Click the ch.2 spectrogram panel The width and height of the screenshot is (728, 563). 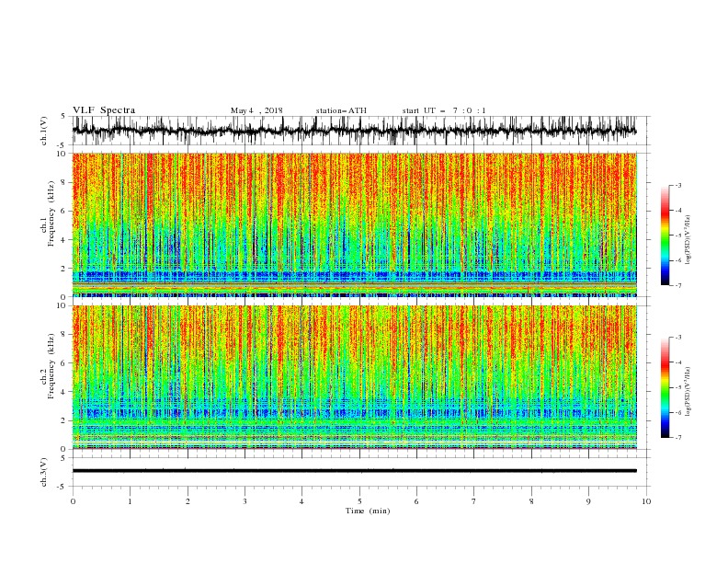pyautogui.click(x=355, y=377)
